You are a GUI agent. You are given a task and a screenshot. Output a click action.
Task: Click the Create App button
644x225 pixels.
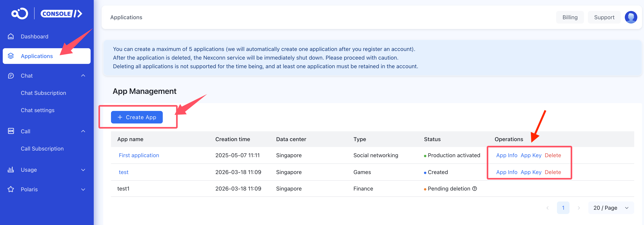[x=137, y=117]
